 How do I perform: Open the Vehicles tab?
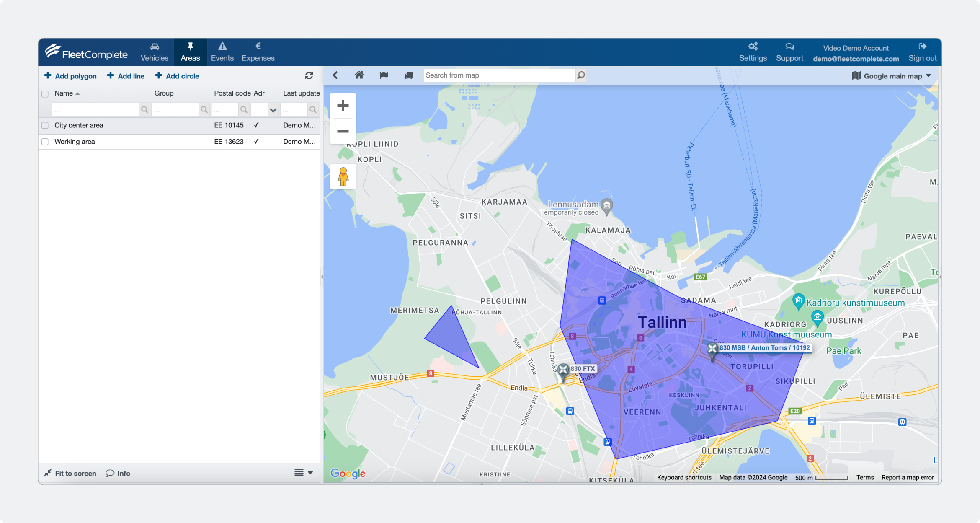pos(154,52)
